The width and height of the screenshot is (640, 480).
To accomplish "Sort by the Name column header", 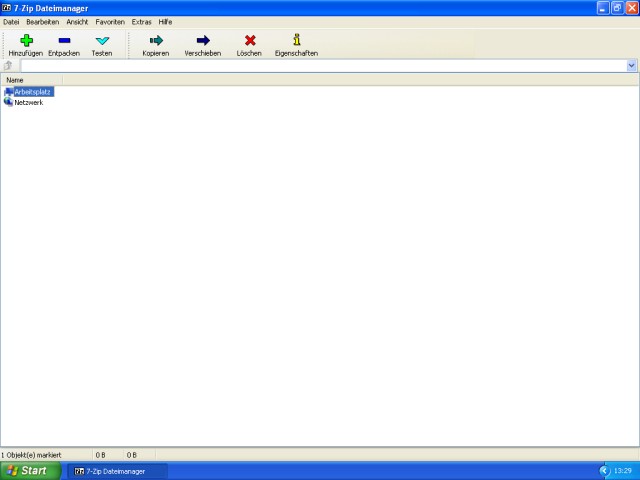I will point(32,80).
